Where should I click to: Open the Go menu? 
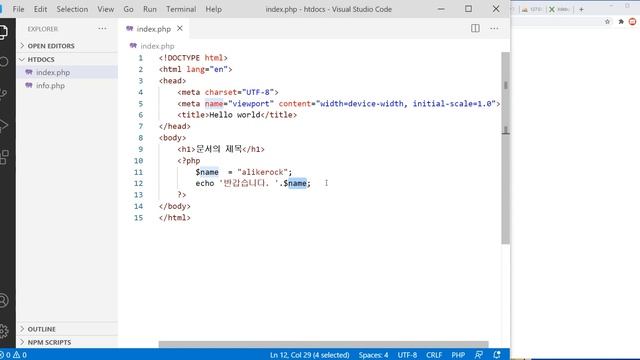point(128,9)
